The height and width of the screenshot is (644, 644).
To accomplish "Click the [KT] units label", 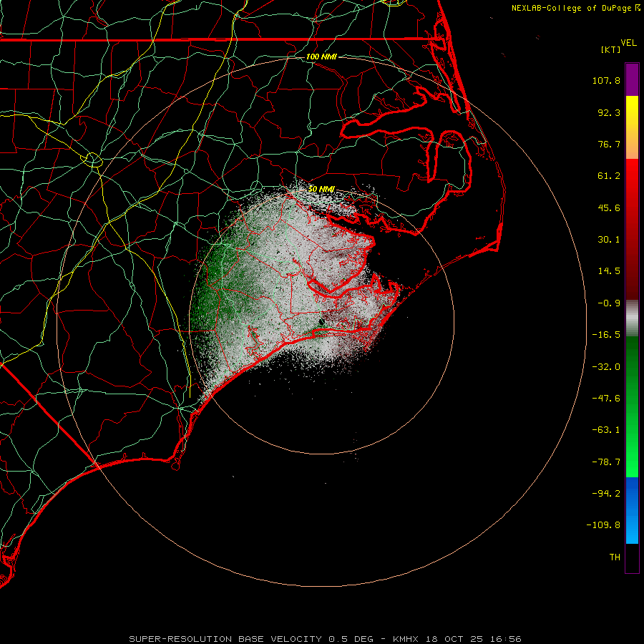I will [611, 49].
